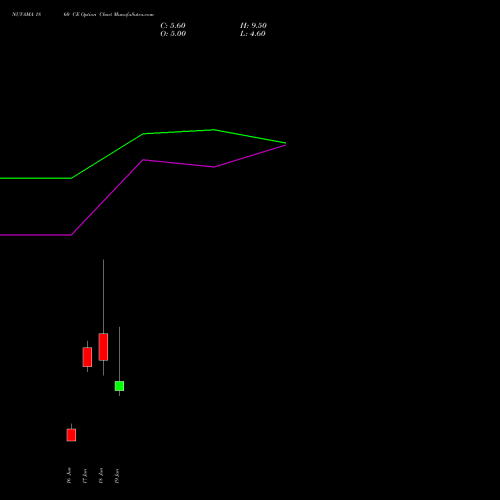The image size is (500, 500).
Task: Click the 16 Jun date label on the axis
Action: point(69,476)
